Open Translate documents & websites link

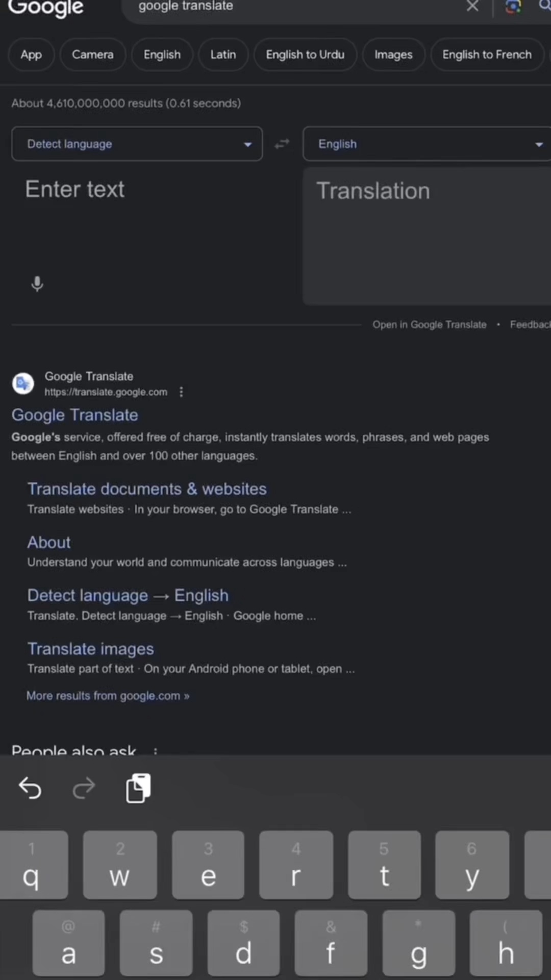coord(147,489)
